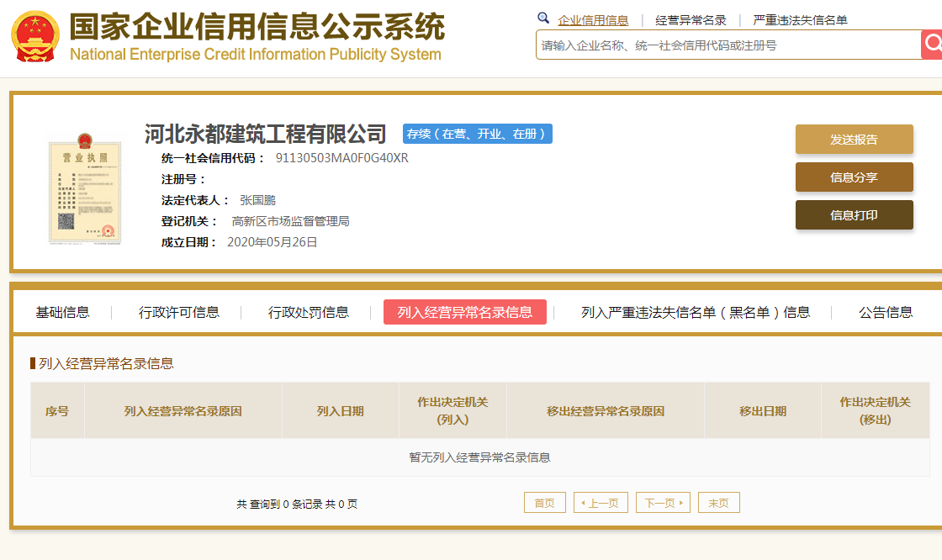Click the registration authority 高新区市场监督管理局

pos(291,221)
